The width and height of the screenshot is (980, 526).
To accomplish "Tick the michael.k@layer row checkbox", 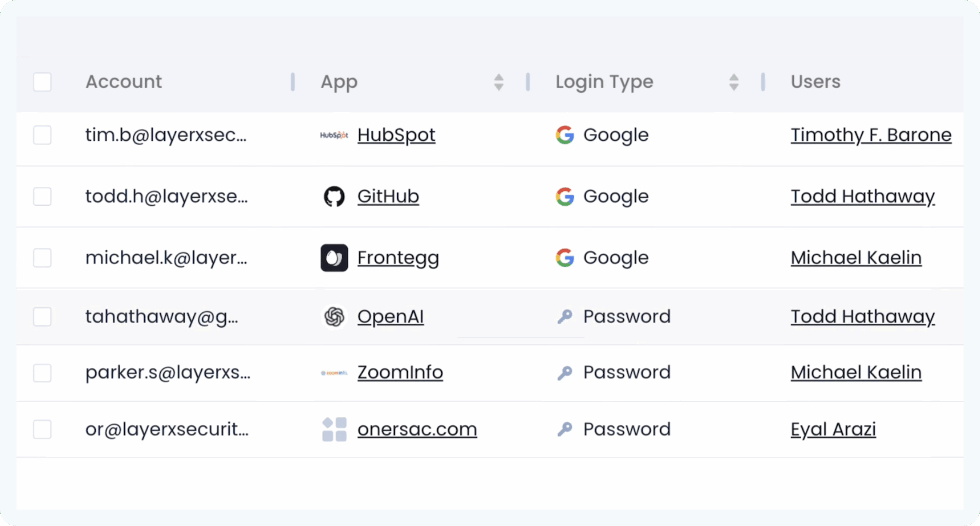I will [42, 258].
